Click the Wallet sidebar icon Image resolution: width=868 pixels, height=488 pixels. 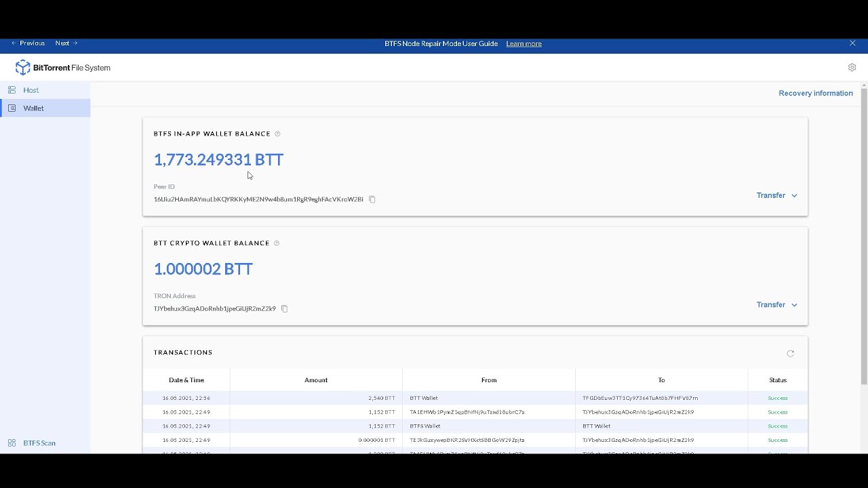(x=12, y=108)
